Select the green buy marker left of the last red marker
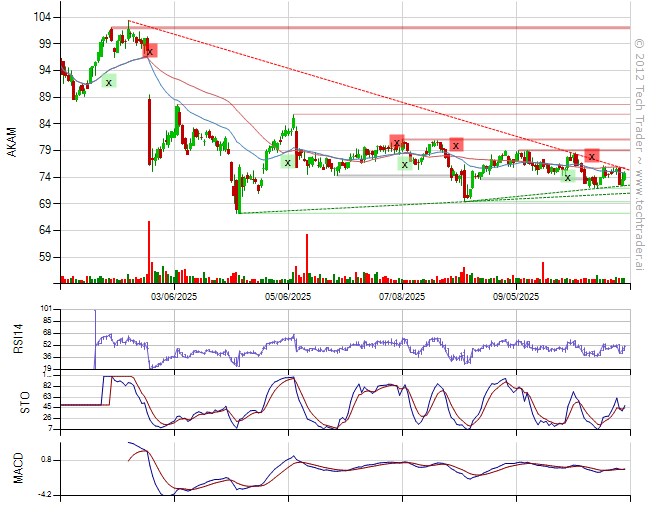The width and height of the screenshot is (657, 514). tap(567, 177)
